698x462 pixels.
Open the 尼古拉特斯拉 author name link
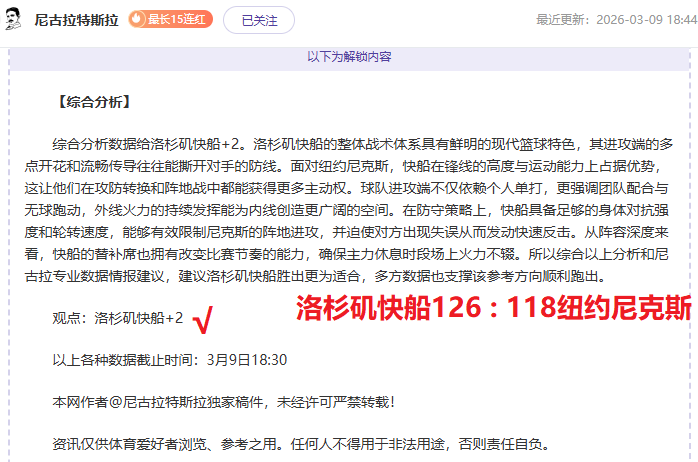tap(77, 19)
